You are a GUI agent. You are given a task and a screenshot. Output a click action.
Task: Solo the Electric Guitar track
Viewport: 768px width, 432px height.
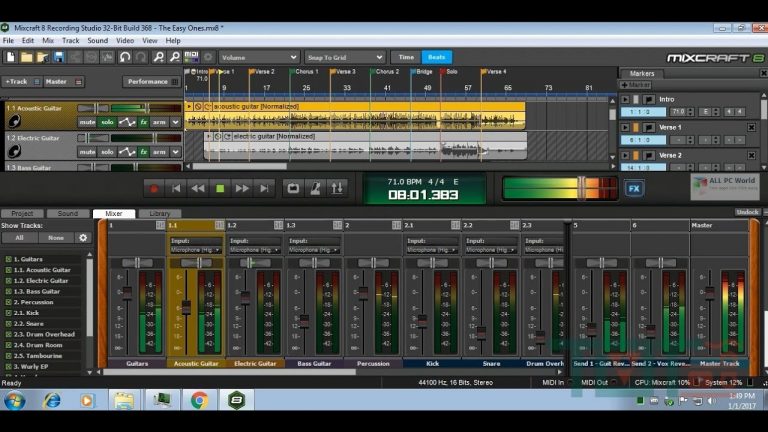click(x=107, y=152)
